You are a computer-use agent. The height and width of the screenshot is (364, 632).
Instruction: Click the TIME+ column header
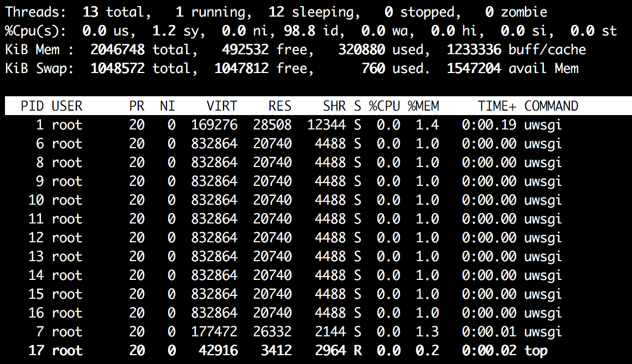tap(497, 106)
